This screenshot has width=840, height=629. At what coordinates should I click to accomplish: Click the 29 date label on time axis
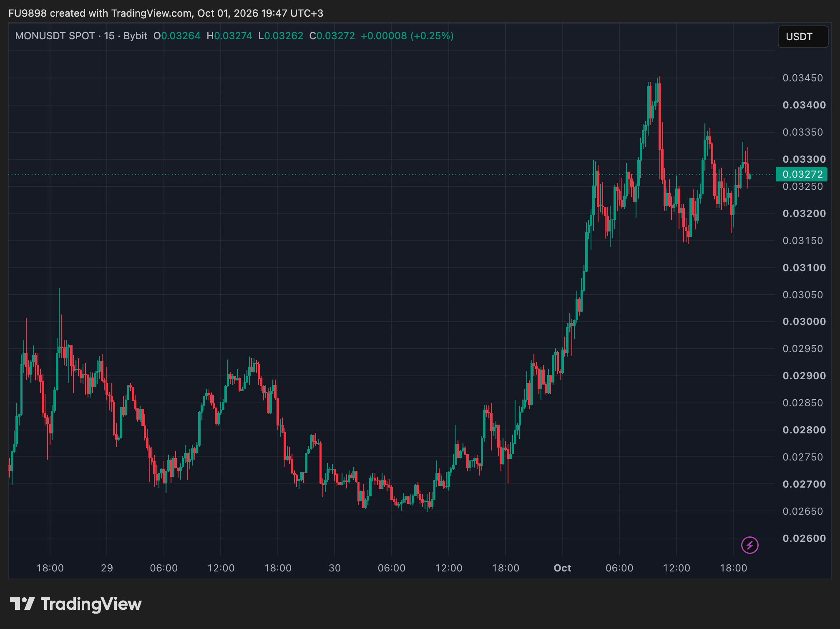(x=107, y=568)
